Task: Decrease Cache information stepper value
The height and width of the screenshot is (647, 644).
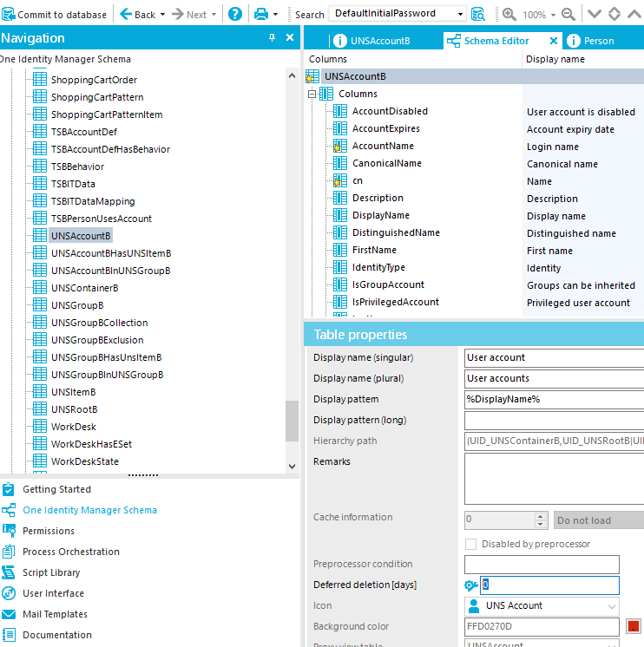Action: (540, 524)
